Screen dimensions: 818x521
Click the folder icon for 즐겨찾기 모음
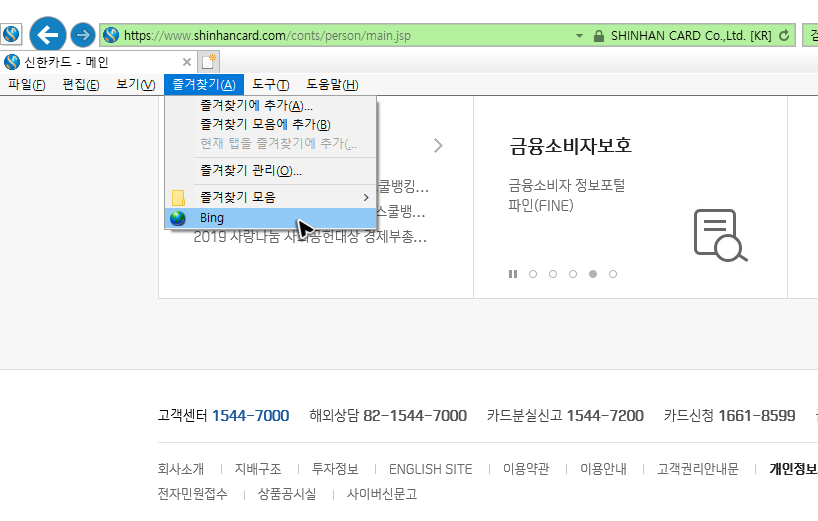[178, 198]
